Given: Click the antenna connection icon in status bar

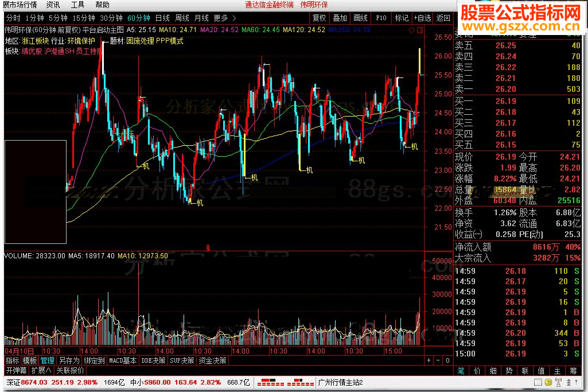Looking at the screenshot, I should pos(558,382).
